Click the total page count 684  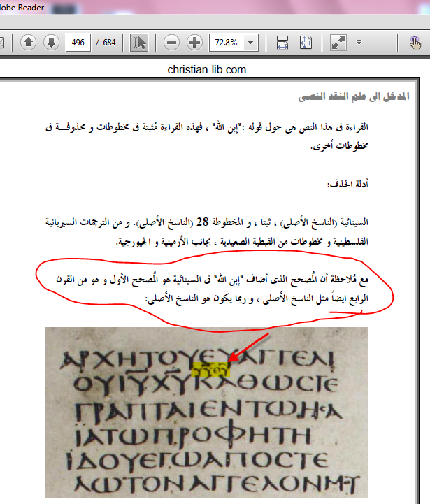pos(109,43)
